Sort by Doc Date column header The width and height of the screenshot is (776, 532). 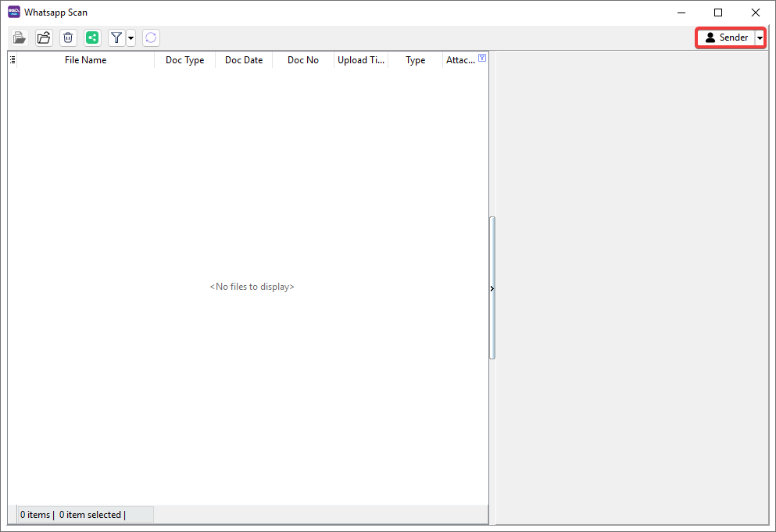click(x=244, y=60)
